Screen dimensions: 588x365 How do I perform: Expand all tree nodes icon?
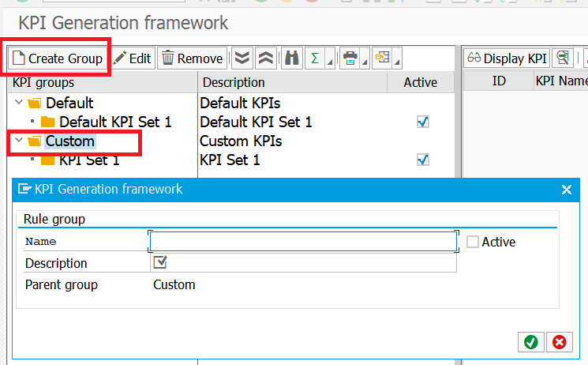pos(242,58)
